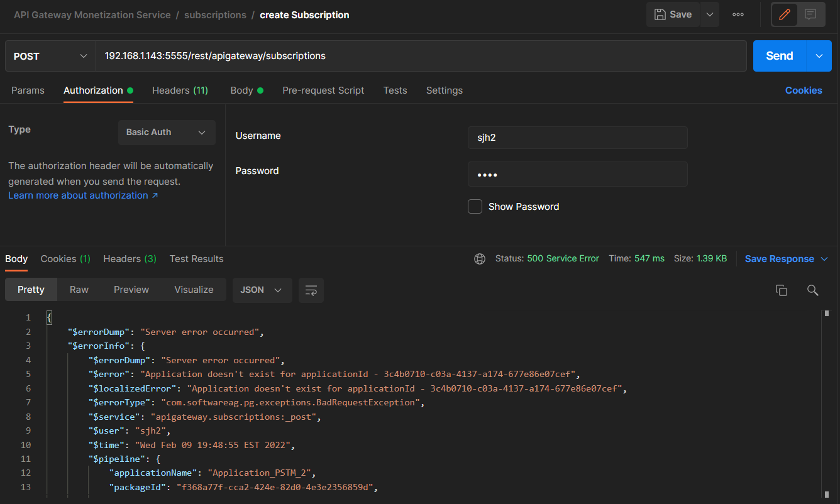This screenshot has width=840, height=504.
Task: Expand the Send button arrow options
Action: (819, 56)
